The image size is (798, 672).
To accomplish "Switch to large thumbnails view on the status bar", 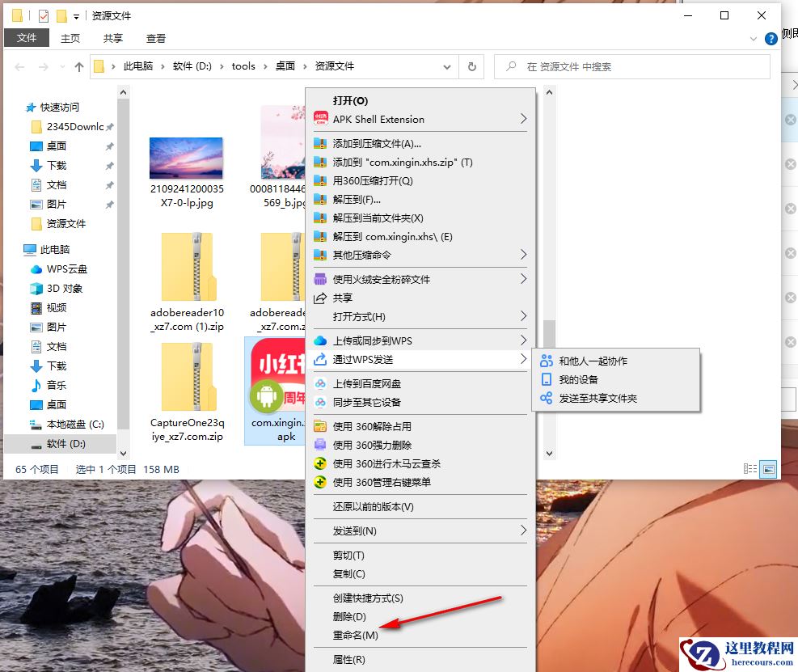I will pyautogui.click(x=766, y=468).
